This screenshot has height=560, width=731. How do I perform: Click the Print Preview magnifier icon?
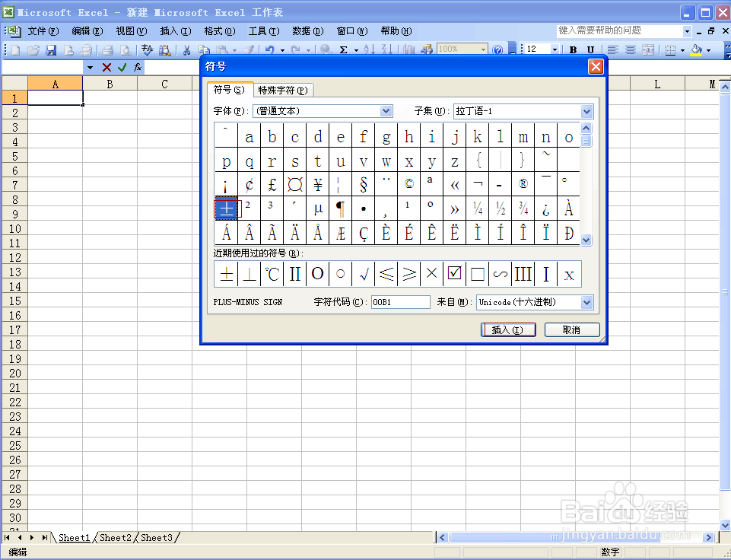(125, 50)
